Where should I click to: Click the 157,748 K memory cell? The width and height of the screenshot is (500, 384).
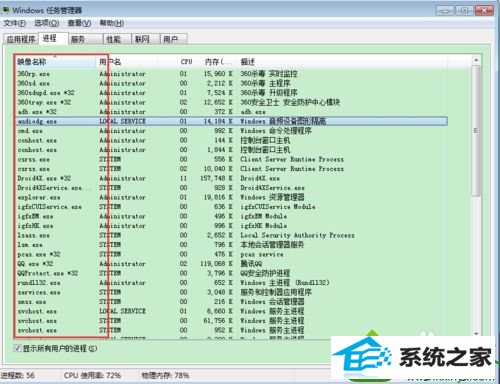(216, 178)
